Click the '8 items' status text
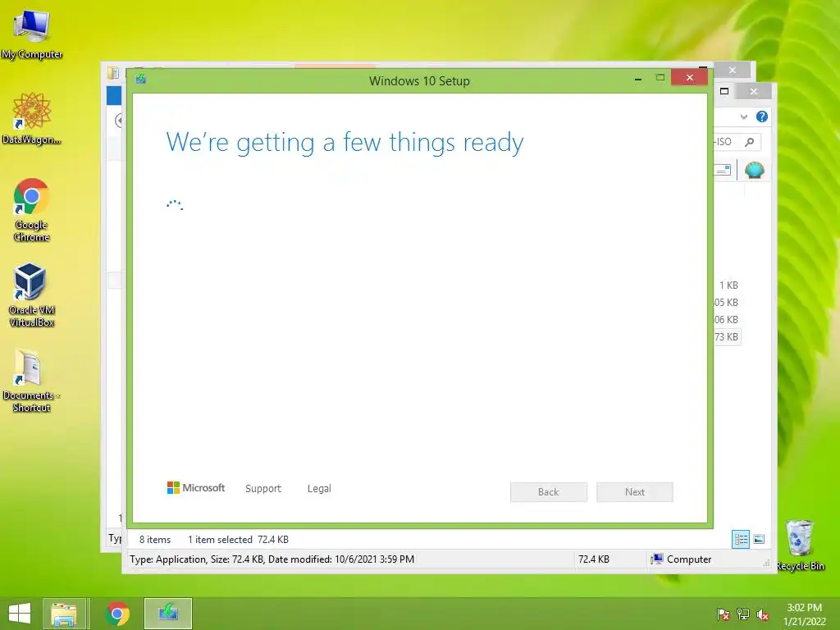840x630 pixels. click(x=155, y=540)
